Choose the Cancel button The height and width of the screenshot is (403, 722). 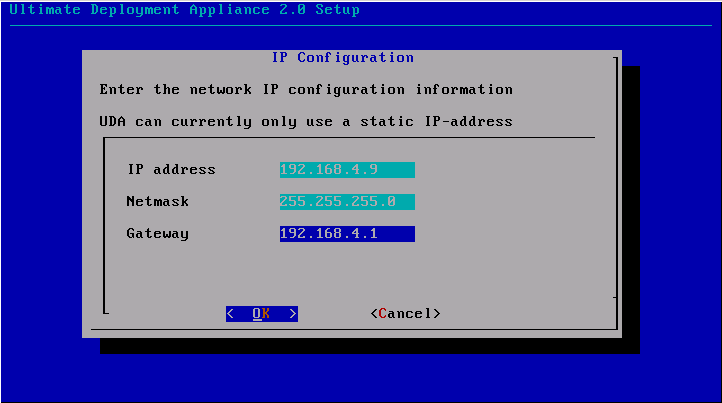pos(405,314)
